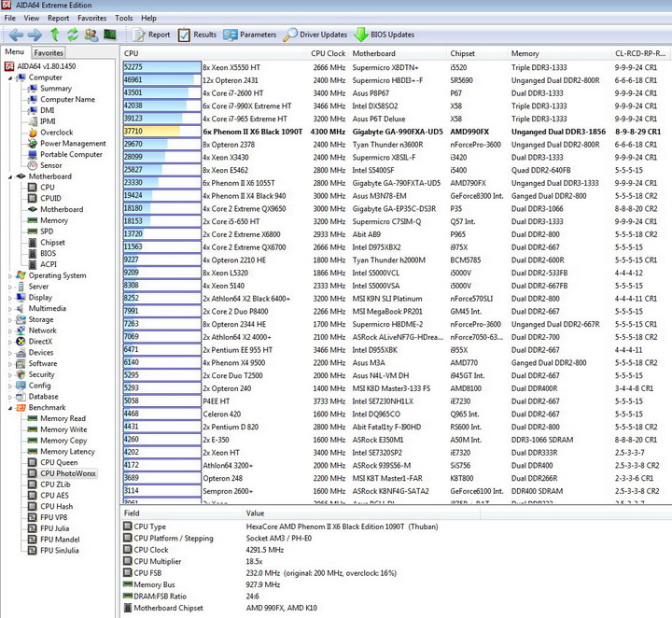Open CPUID page
This screenshot has height=618, width=672.
coord(50,199)
